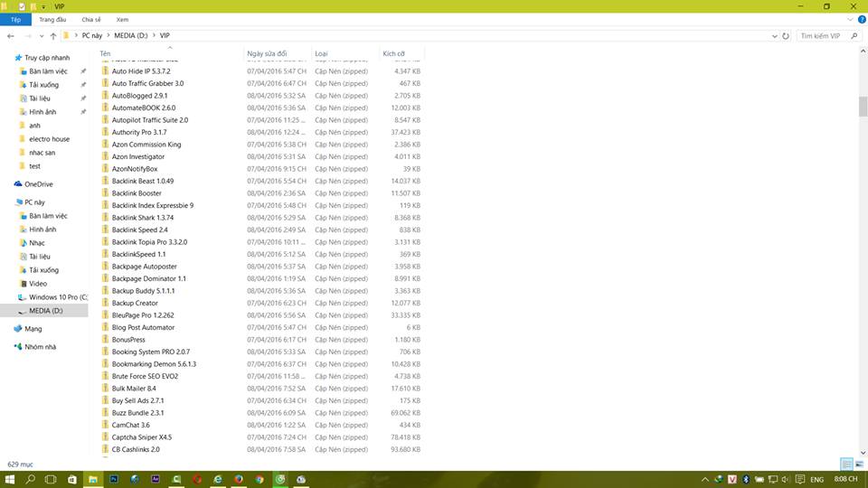Open electro house quick access folder
Screen dimensions: 868x488
pyautogui.click(x=49, y=139)
